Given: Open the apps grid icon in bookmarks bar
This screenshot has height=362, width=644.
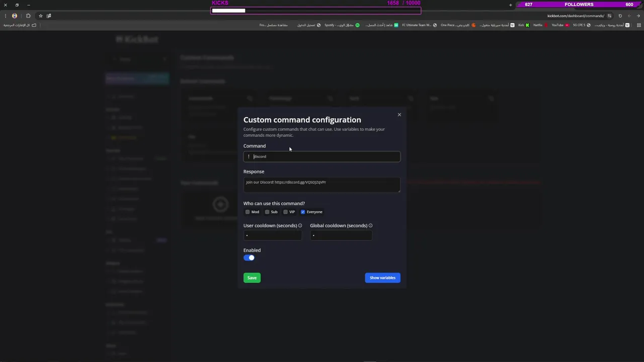Looking at the screenshot, I should click(x=638, y=25).
